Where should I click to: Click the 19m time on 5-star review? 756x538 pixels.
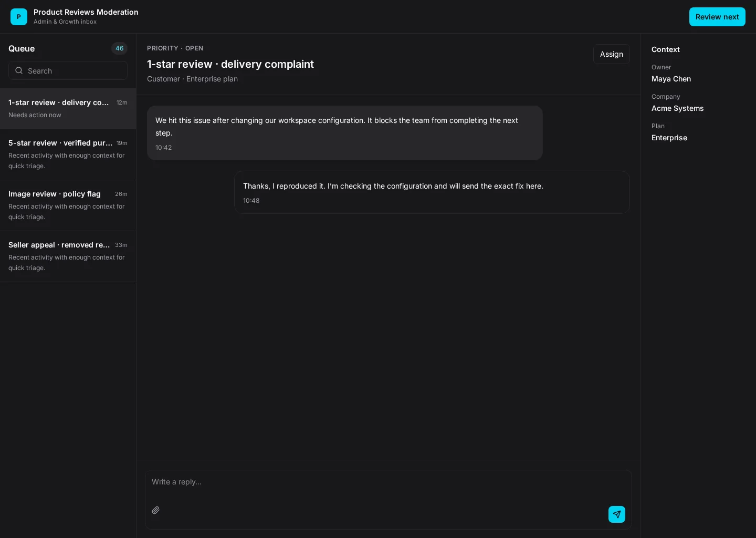click(x=122, y=143)
